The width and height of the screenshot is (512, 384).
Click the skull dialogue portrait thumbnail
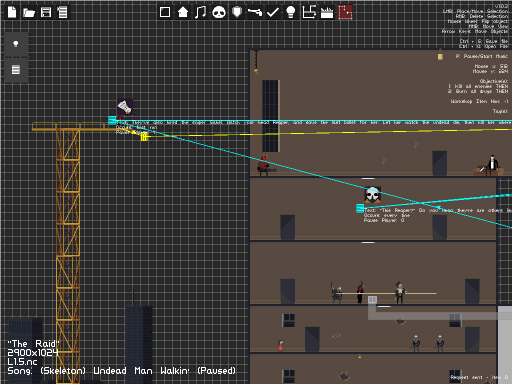coord(372,195)
